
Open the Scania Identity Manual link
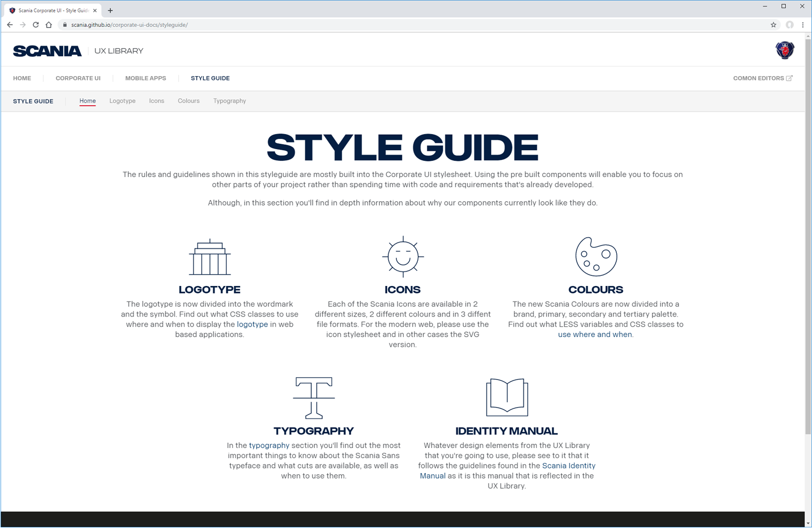click(x=569, y=466)
